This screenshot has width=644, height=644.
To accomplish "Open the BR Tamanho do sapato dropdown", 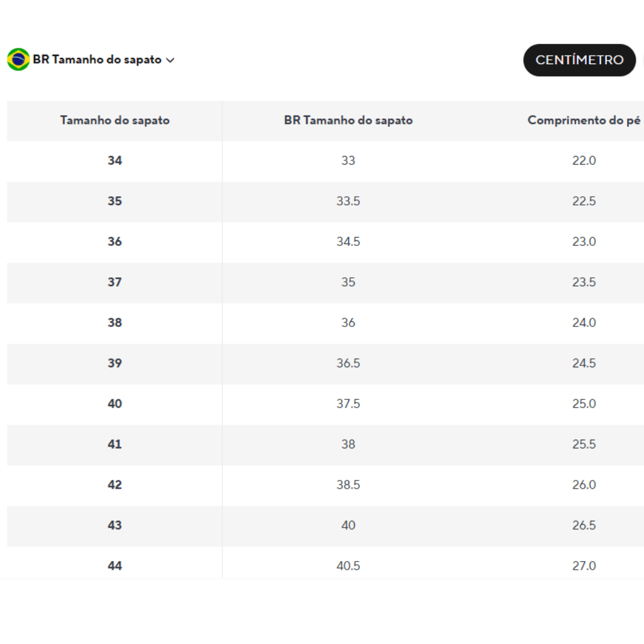I will tap(91, 60).
